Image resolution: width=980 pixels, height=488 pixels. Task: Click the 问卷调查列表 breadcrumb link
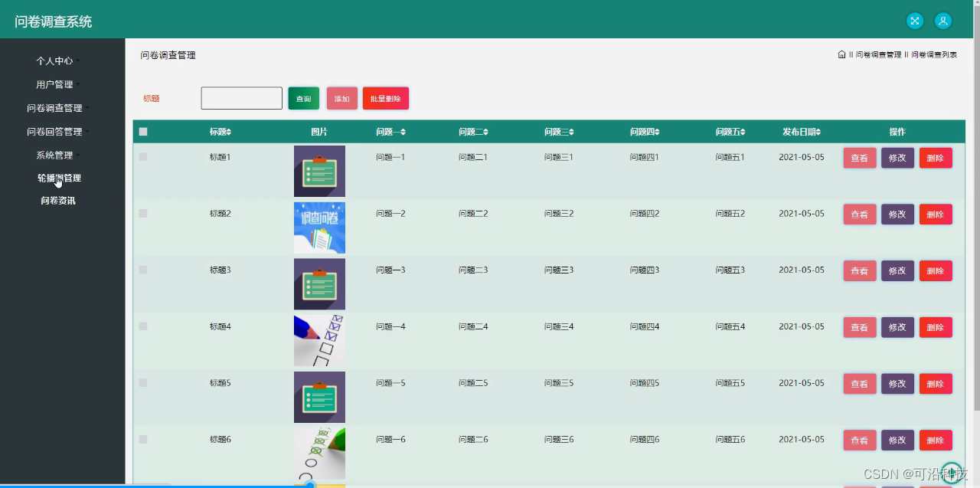(x=934, y=55)
